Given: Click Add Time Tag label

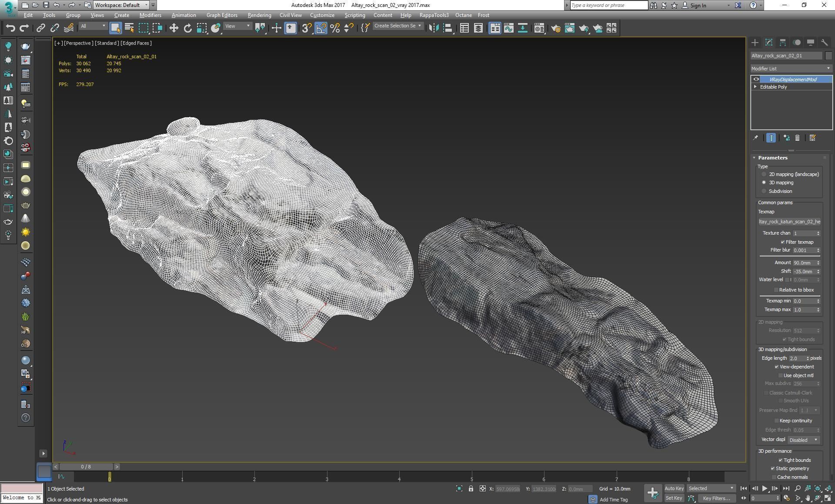Looking at the screenshot, I should [x=613, y=500].
